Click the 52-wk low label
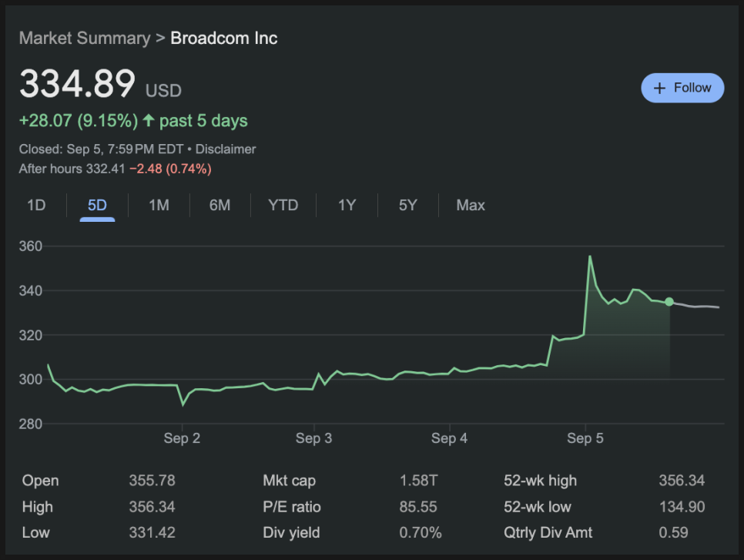The width and height of the screenshot is (744, 560). coord(538,507)
